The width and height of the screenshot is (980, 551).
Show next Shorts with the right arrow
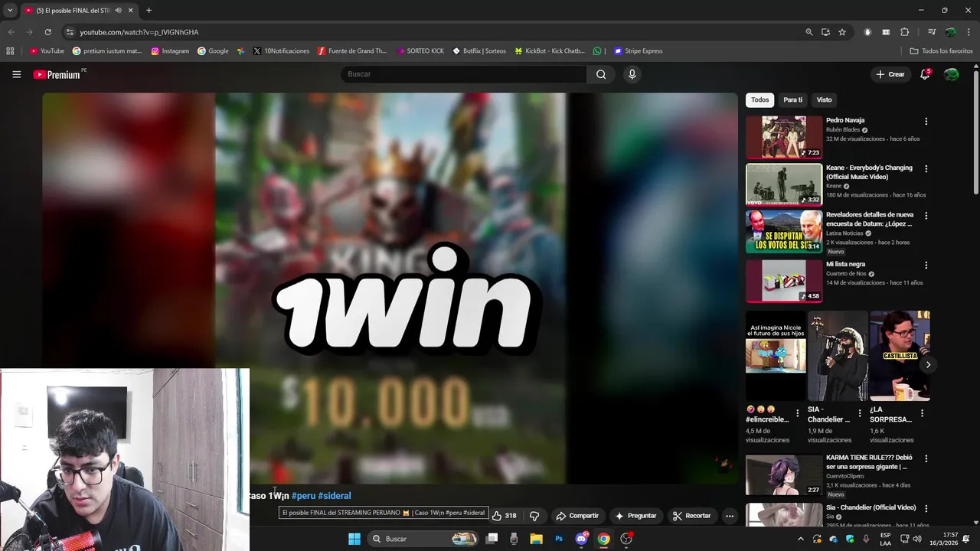pyautogui.click(x=928, y=364)
